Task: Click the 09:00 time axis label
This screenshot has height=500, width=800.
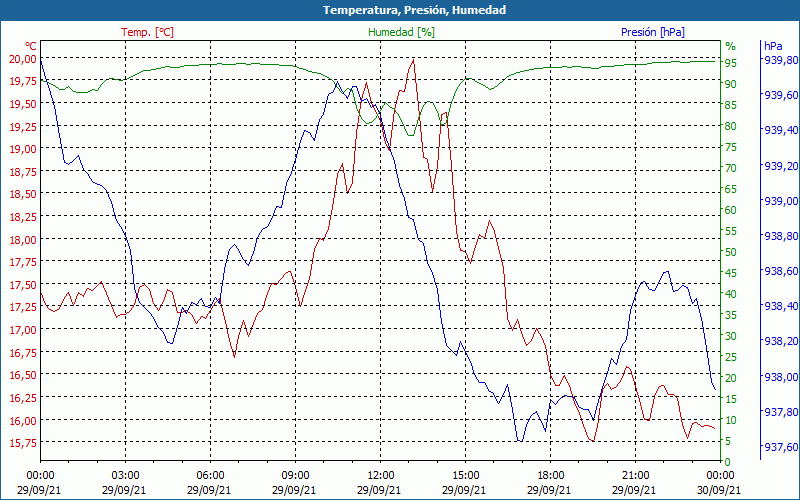Action: (x=295, y=476)
